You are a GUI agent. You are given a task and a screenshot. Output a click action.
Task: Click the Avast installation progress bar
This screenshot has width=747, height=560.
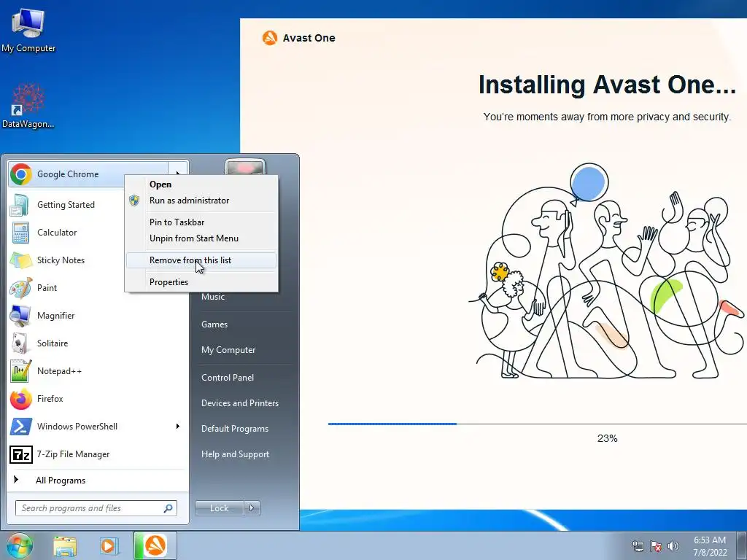[538, 424]
